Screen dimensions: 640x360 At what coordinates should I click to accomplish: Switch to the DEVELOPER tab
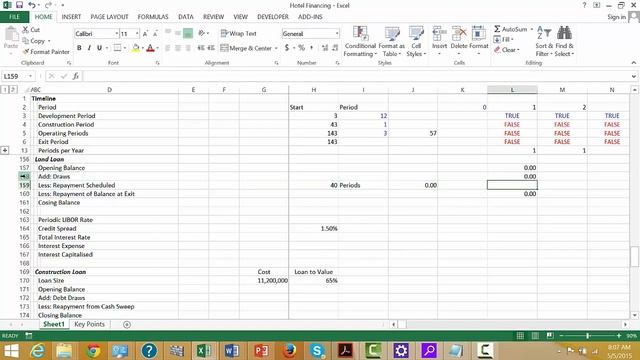[273, 17]
